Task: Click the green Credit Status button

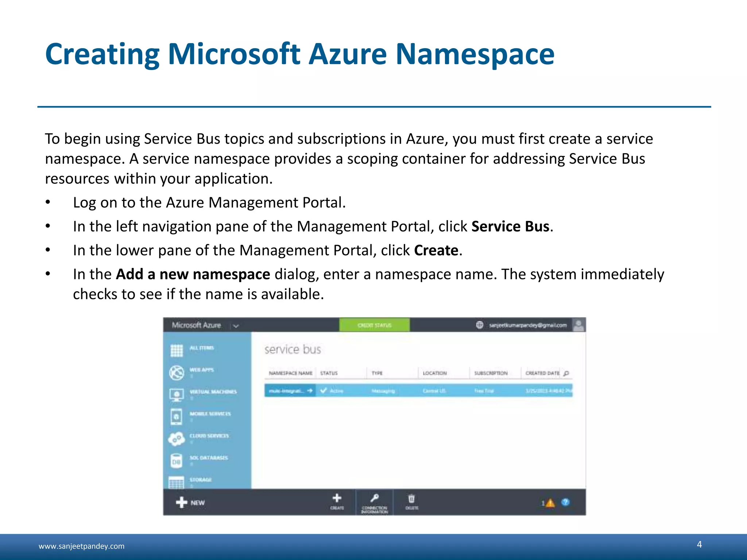Action: [375, 325]
